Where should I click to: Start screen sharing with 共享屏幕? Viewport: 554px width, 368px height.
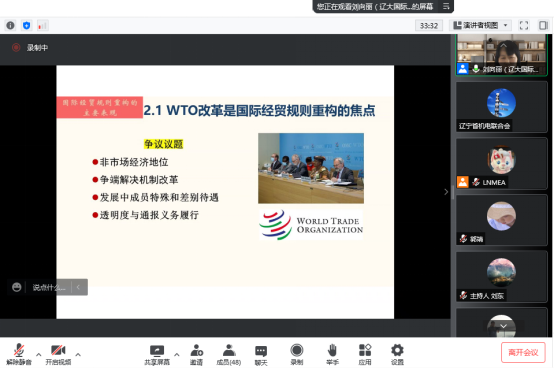[x=157, y=355]
